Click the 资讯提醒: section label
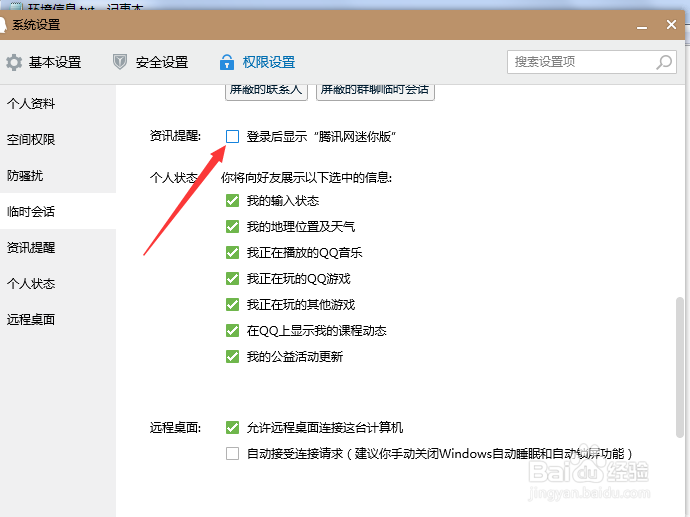Viewport: 690px width, 517px height. pos(175,136)
